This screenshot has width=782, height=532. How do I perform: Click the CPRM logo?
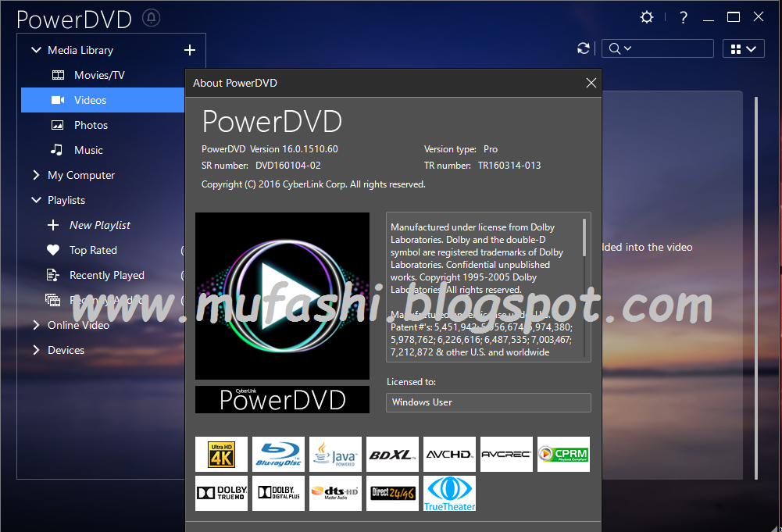point(563,454)
